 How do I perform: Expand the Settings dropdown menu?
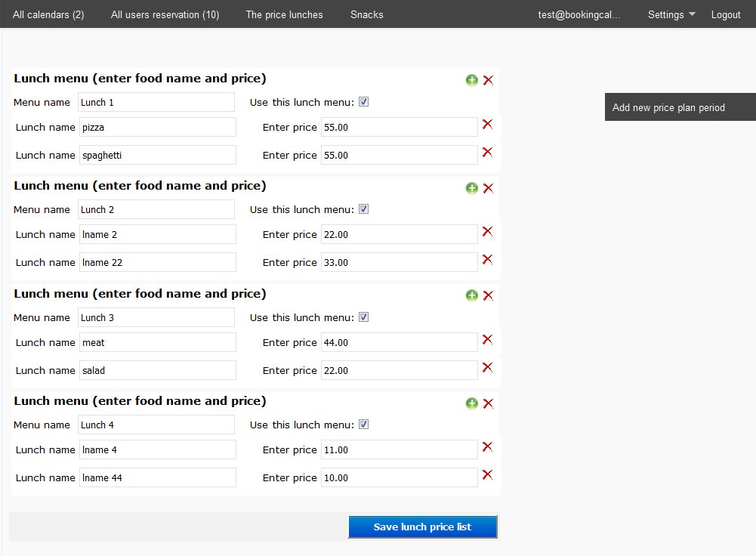[671, 14]
